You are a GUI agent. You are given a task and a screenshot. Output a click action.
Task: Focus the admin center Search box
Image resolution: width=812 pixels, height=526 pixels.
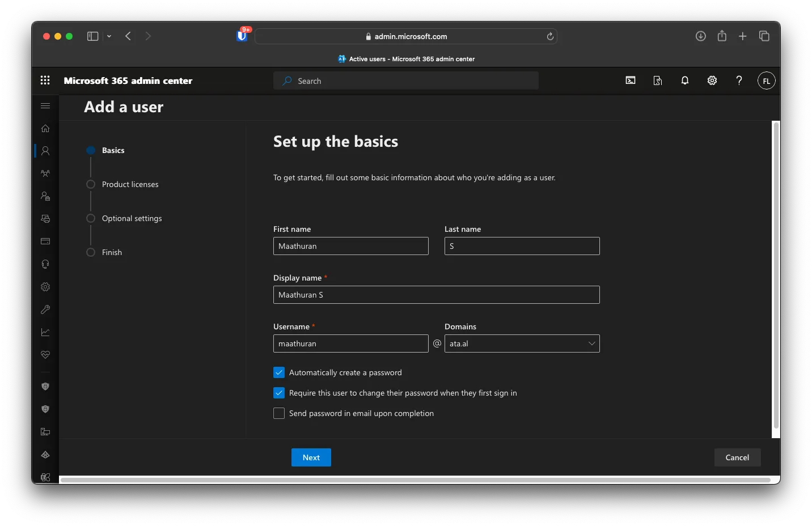(406, 80)
